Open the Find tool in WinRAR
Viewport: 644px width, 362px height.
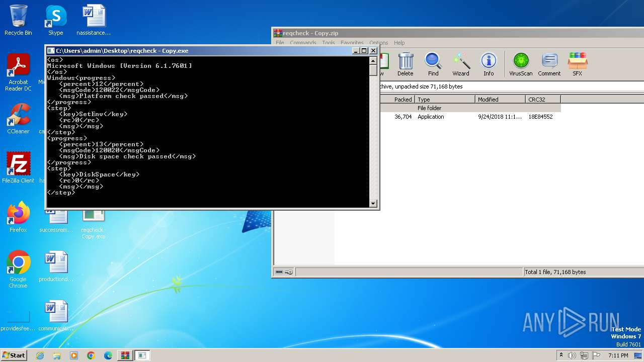click(x=433, y=64)
